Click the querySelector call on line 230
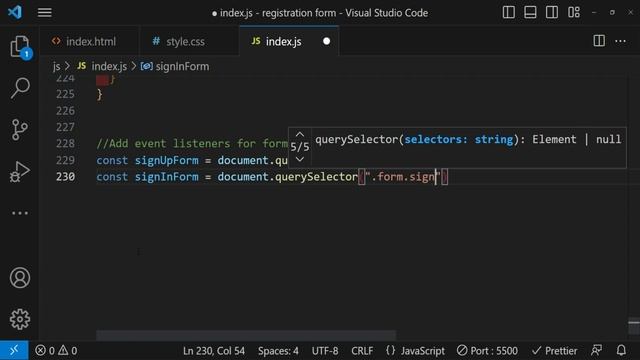This screenshot has height=360, width=640. [x=316, y=177]
